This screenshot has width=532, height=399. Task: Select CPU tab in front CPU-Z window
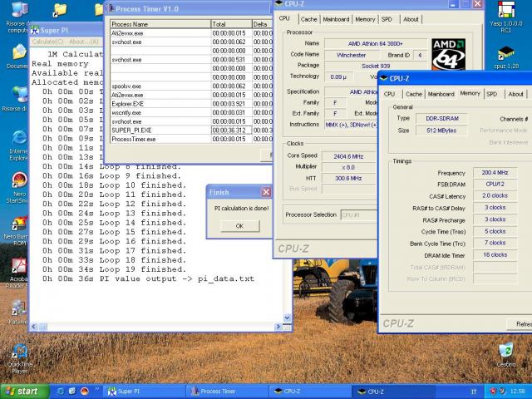(389, 94)
